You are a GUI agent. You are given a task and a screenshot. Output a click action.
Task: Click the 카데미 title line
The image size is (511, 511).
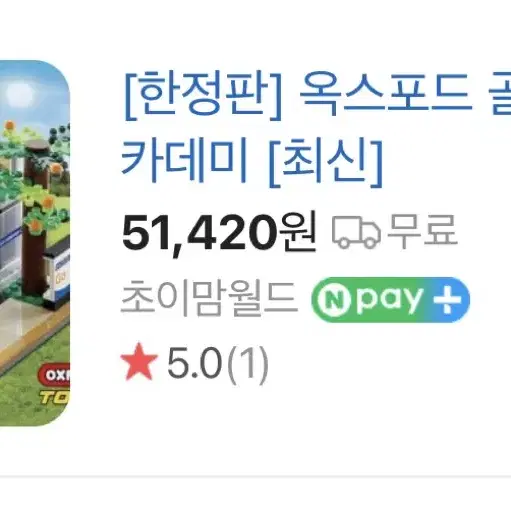click(x=184, y=161)
